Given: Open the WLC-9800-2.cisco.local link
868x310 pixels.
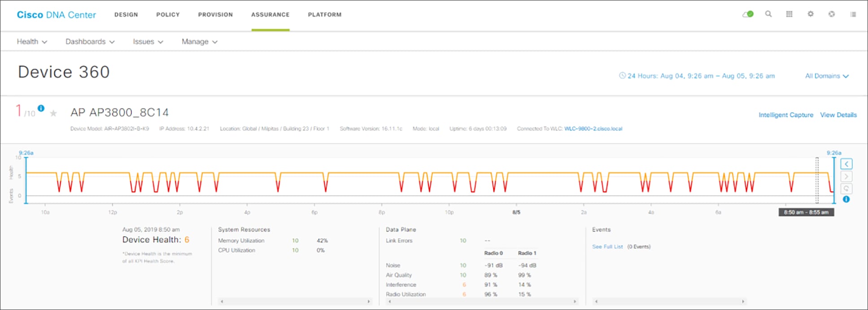Looking at the screenshot, I should coord(593,128).
